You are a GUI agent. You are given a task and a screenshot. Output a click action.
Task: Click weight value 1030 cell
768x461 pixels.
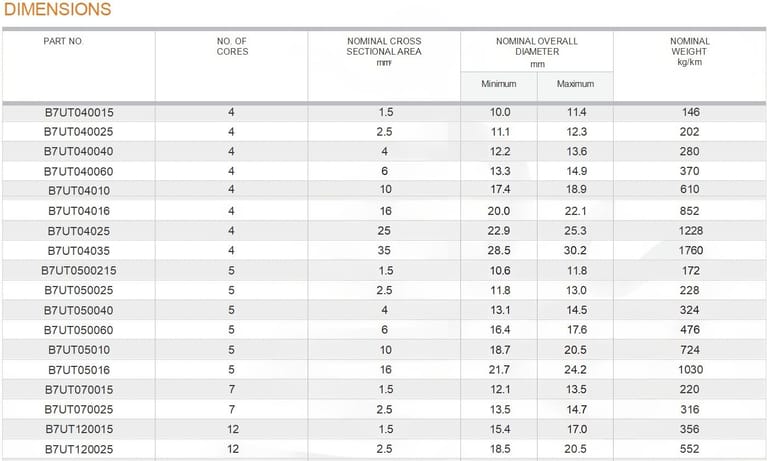(691, 370)
